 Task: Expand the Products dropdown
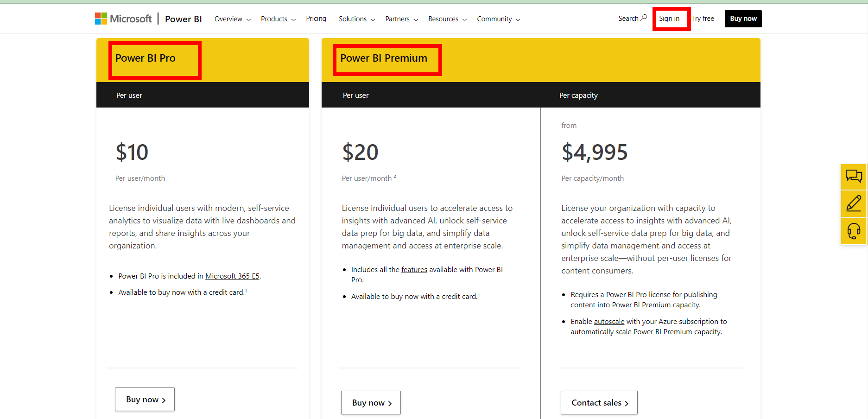point(278,19)
